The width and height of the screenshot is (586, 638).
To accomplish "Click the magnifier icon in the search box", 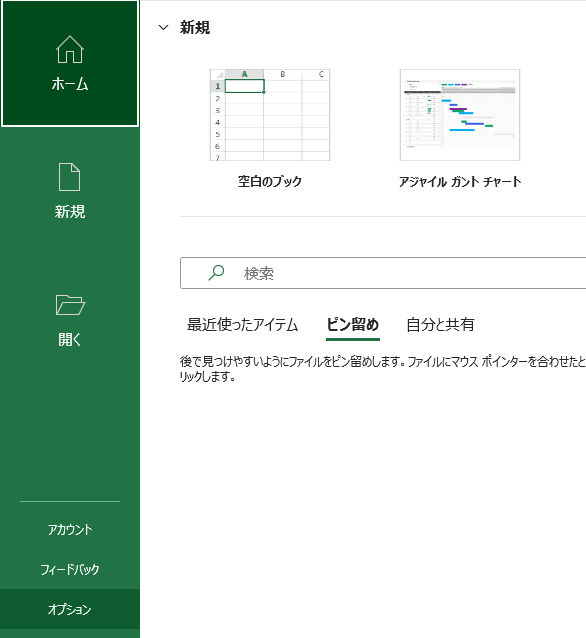I will (x=216, y=273).
